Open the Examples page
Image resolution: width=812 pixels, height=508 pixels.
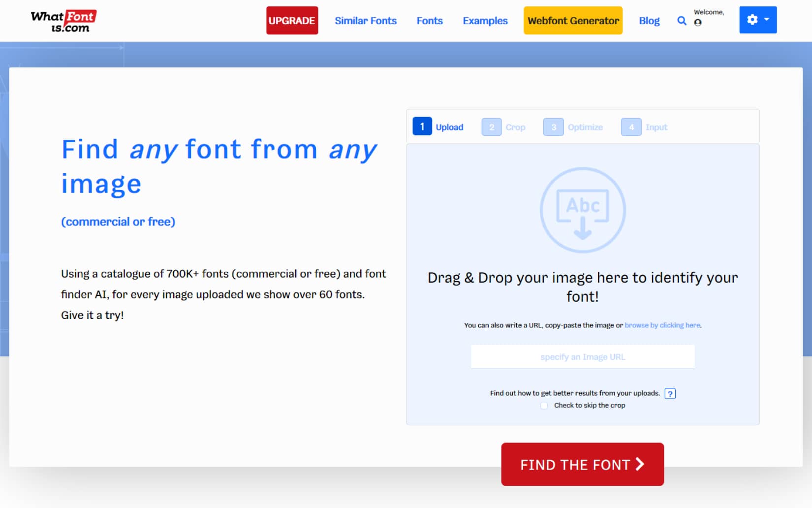click(x=485, y=21)
